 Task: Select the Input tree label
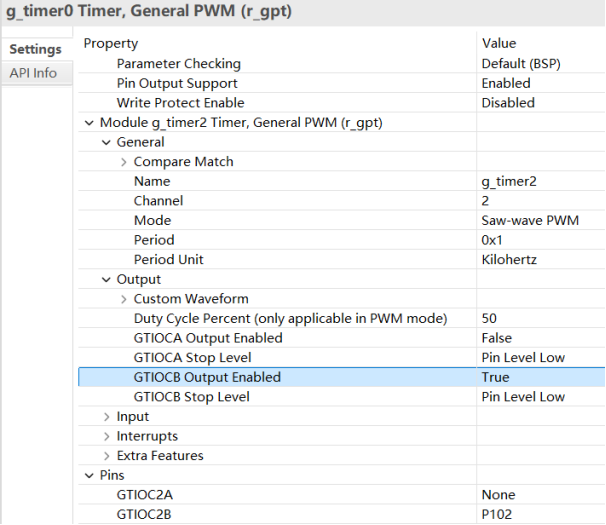click(x=133, y=417)
